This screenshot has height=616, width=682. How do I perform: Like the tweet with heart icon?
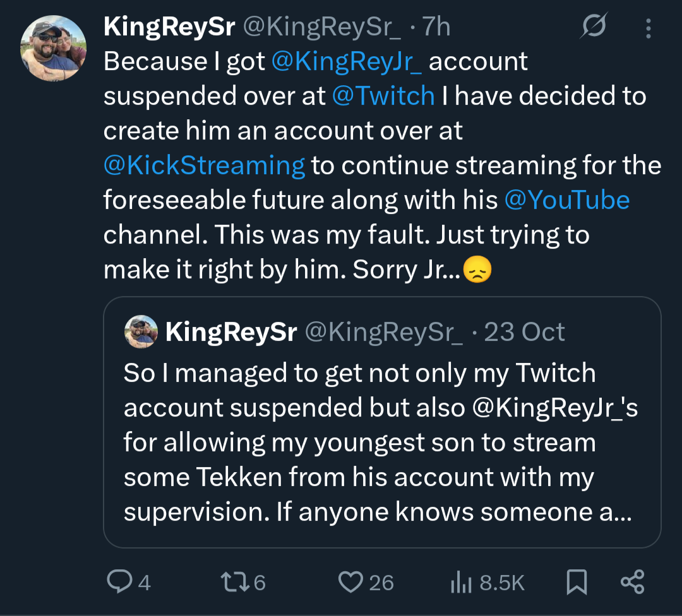click(x=351, y=581)
